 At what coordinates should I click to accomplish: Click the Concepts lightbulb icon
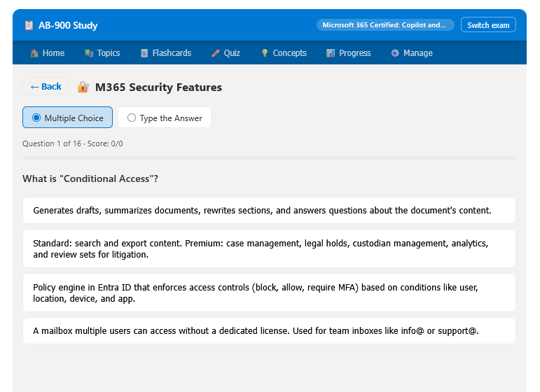pyautogui.click(x=265, y=53)
